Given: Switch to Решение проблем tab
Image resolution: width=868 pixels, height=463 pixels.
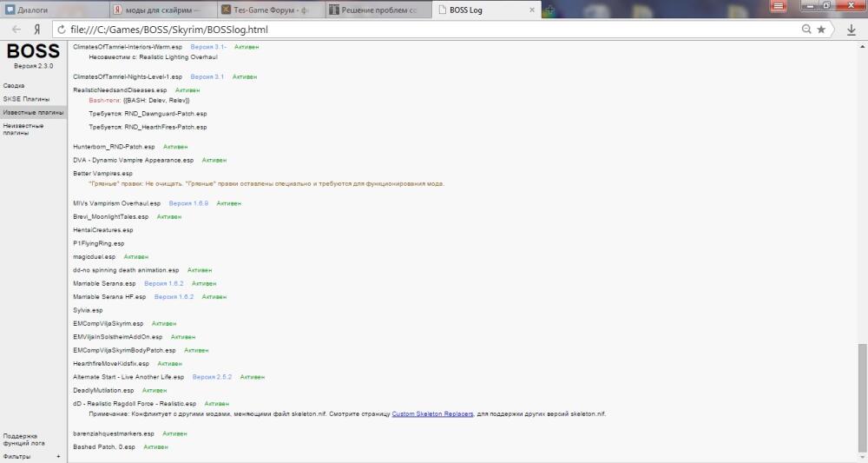Looking at the screenshot, I should click(378, 10).
